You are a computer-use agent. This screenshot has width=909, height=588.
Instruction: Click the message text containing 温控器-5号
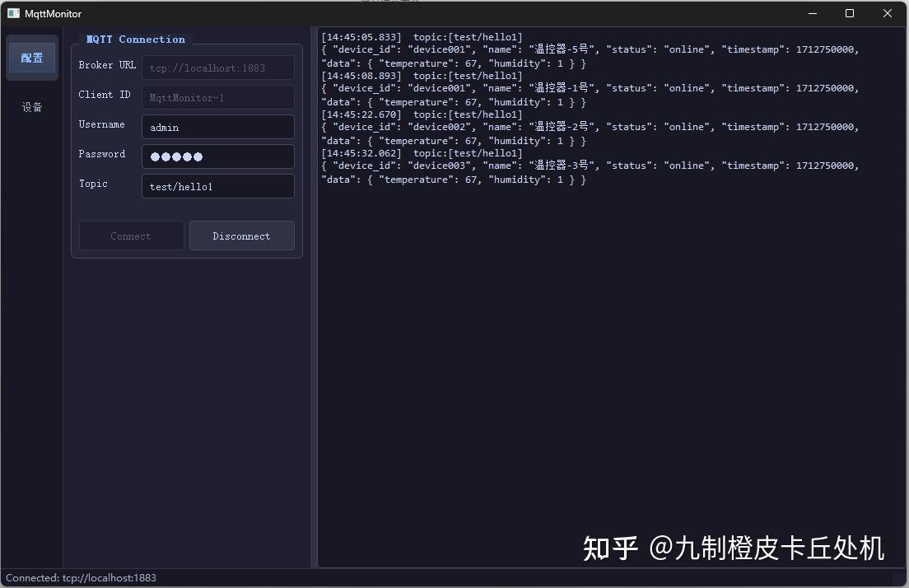click(x=590, y=57)
